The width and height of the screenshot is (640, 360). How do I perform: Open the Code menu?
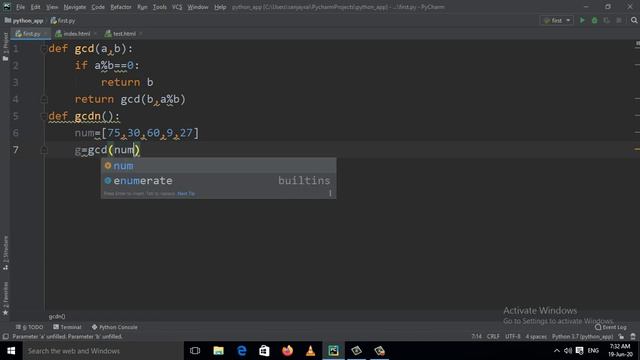click(x=98, y=7)
